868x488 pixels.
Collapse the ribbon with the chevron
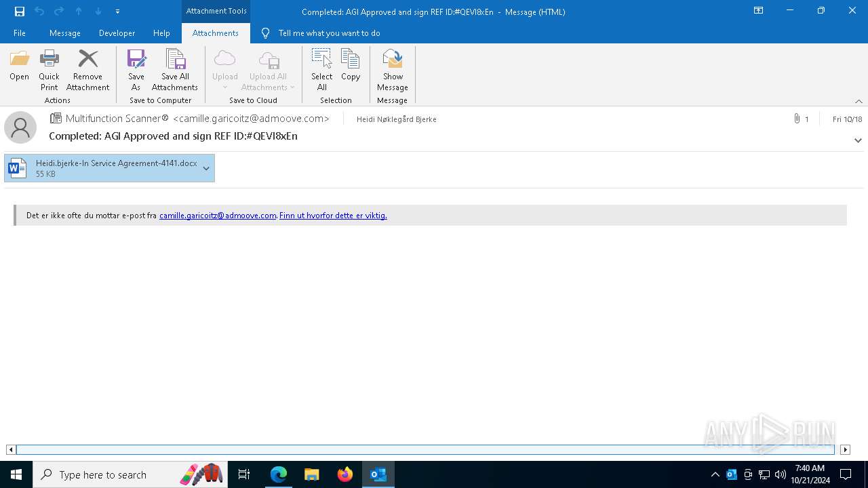(859, 101)
